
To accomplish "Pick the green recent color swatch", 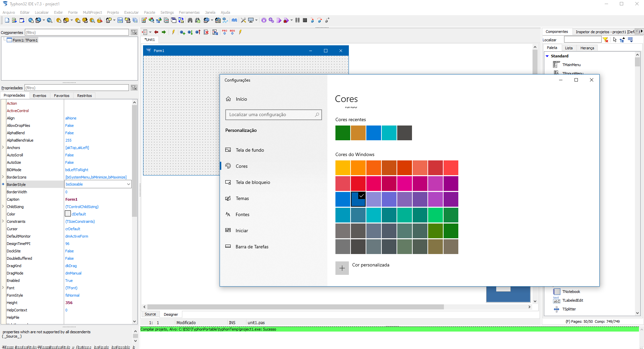I will coord(343,133).
